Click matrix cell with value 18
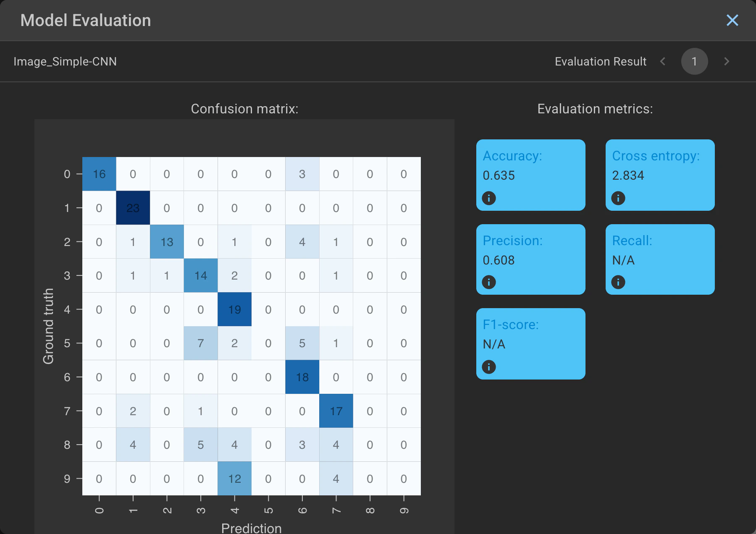 pos(302,377)
